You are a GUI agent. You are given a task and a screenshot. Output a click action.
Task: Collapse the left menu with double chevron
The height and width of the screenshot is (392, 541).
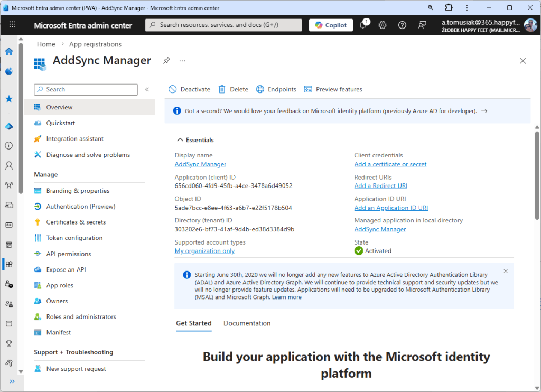click(x=147, y=90)
